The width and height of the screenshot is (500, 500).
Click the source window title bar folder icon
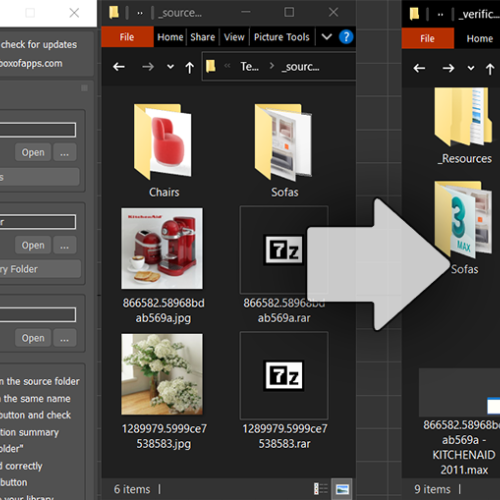tap(114, 13)
